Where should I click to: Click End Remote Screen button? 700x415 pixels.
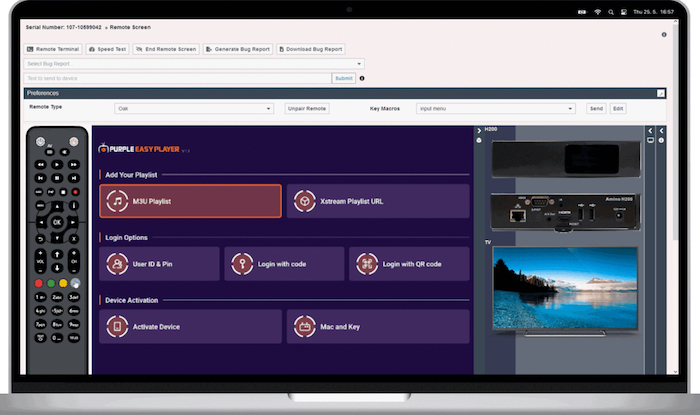(x=166, y=49)
